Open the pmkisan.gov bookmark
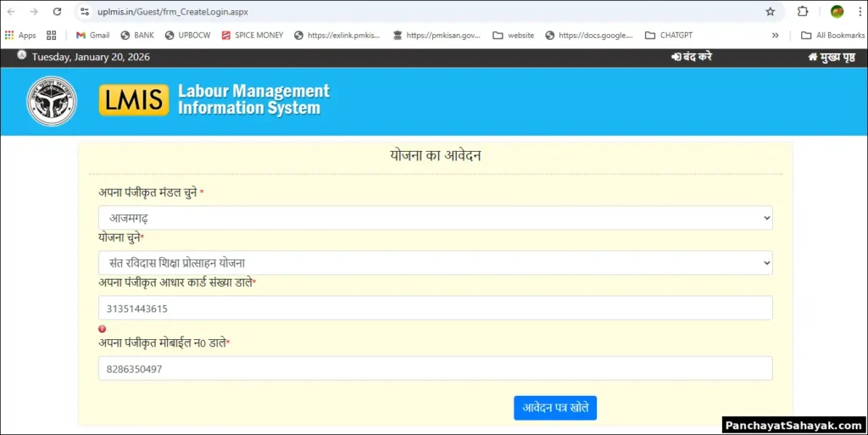 (437, 35)
